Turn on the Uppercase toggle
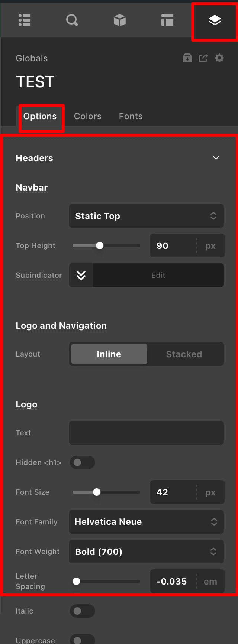 pyautogui.click(x=82, y=640)
